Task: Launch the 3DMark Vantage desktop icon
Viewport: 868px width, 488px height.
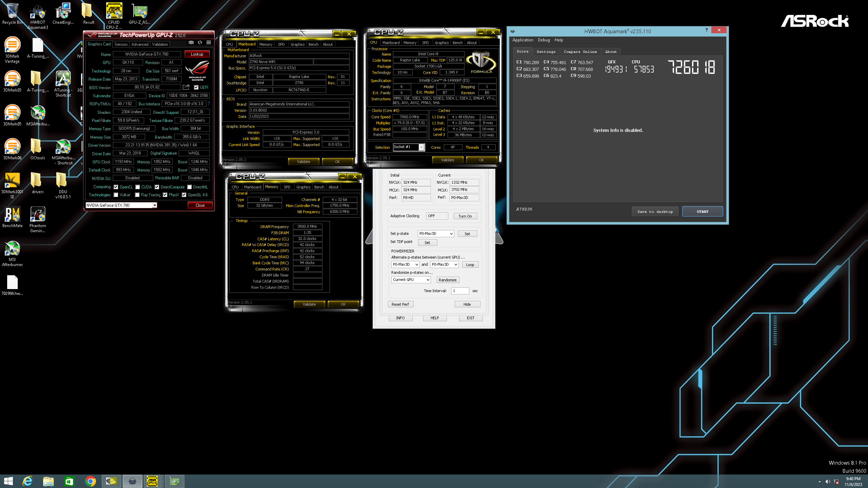Action: click(12, 50)
